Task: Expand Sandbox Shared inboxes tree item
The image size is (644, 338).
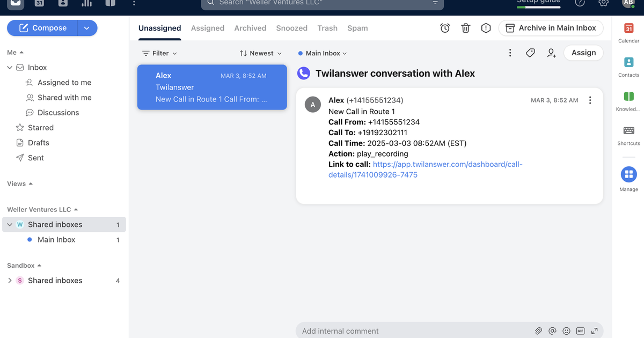Action: pyautogui.click(x=9, y=280)
